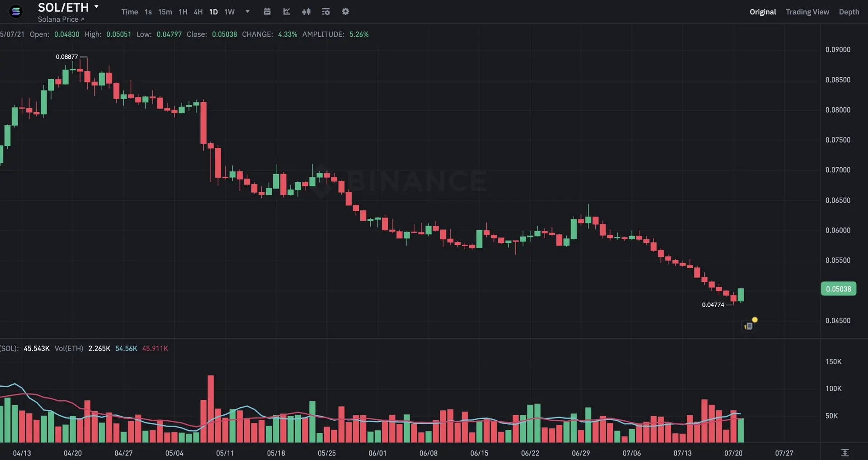Switch to Original chart mode
Image resolution: width=868 pixels, height=460 pixels.
tap(763, 12)
